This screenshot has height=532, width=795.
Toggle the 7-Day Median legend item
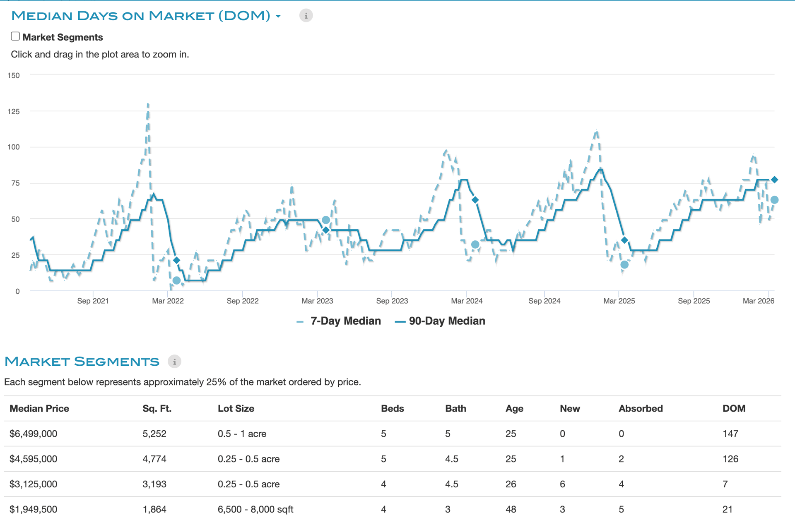click(345, 321)
